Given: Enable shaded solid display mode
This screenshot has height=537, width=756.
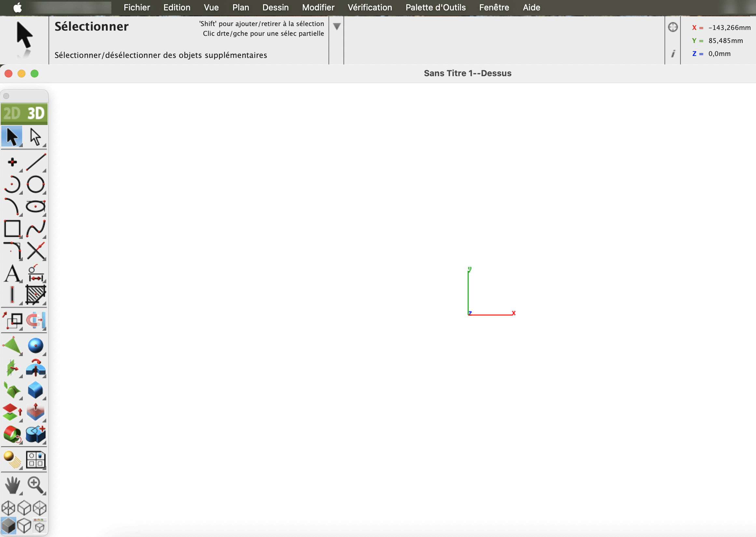Looking at the screenshot, I should 8,525.
